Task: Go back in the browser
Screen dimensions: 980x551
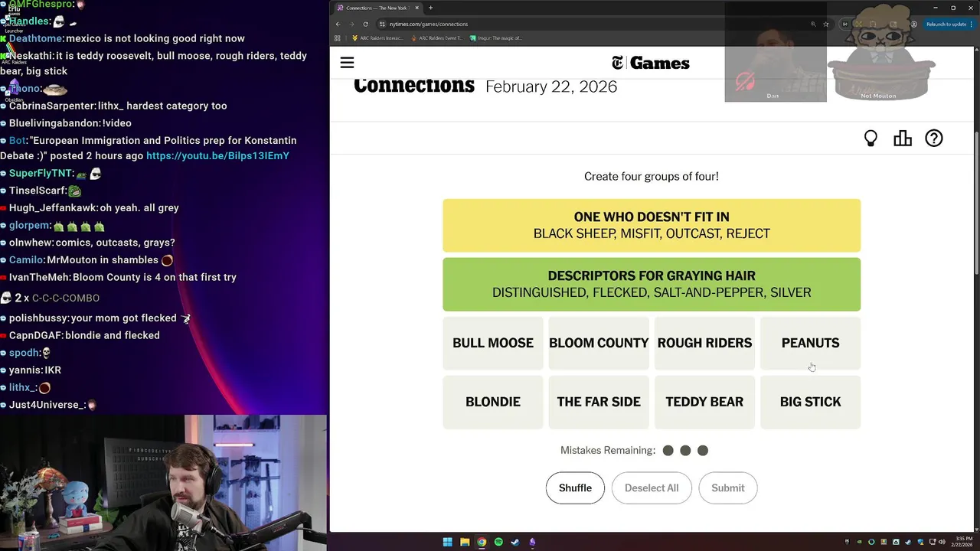Action: (x=338, y=24)
